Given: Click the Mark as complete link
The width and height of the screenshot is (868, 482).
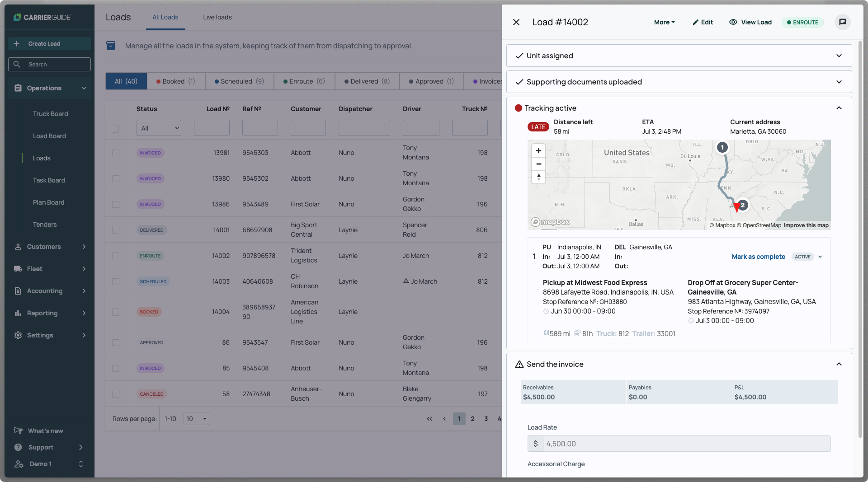Looking at the screenshot, I should (758, 257).
